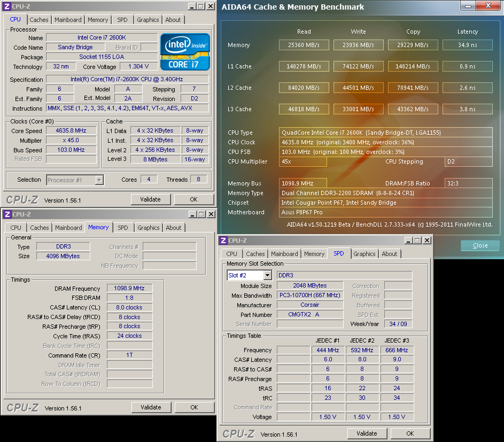
Task: Select About tab in the memory-timings CPU-Z window
Action: click(x=174, y=228)
